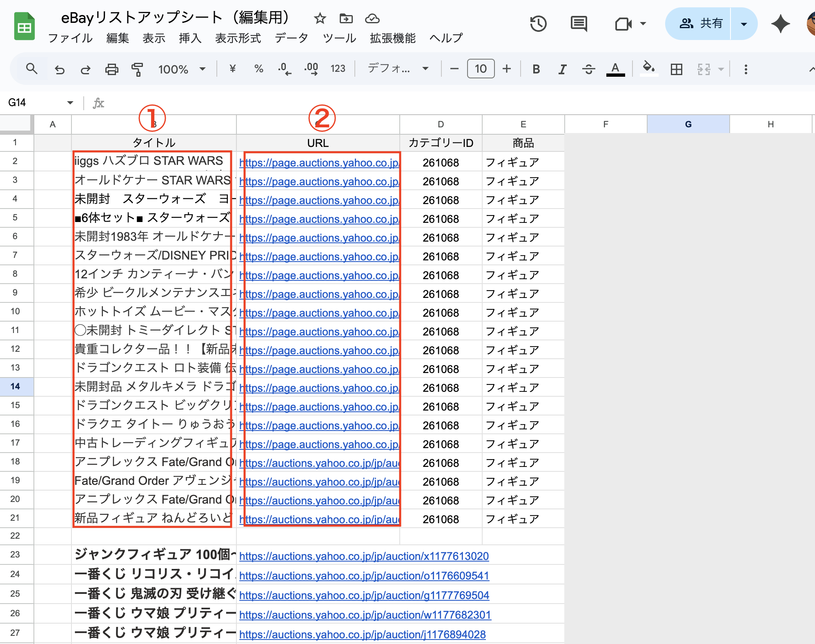Select the paint format roller tool
815x644 pixels.
pyautogui.click(x=137, y=69)
